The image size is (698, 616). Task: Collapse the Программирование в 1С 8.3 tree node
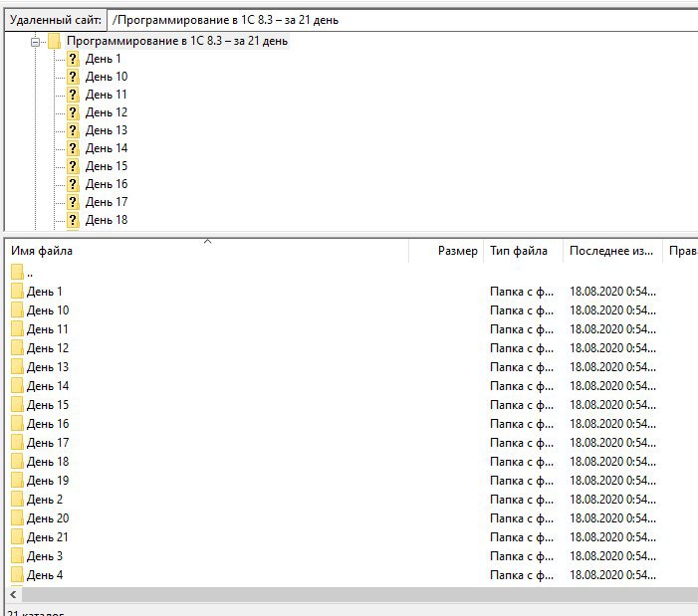point(35,42)
